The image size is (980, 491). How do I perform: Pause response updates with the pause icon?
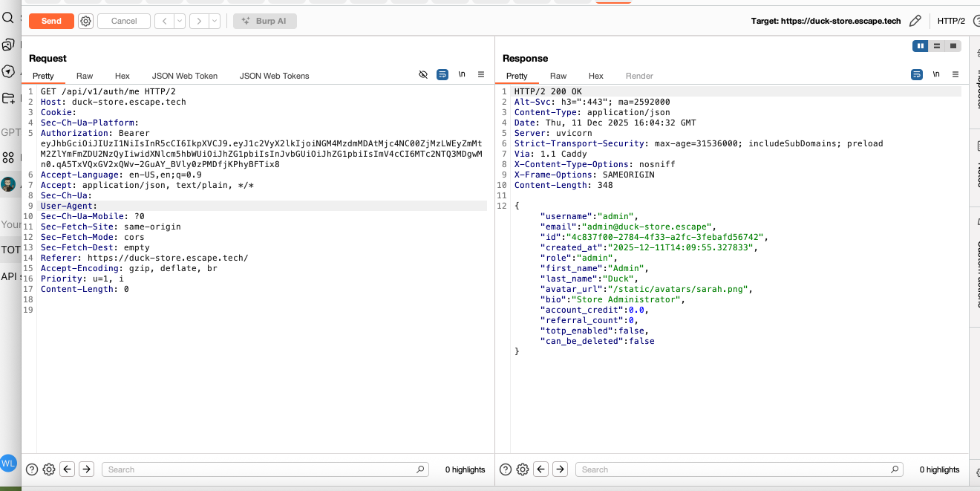tap(920, 46)
